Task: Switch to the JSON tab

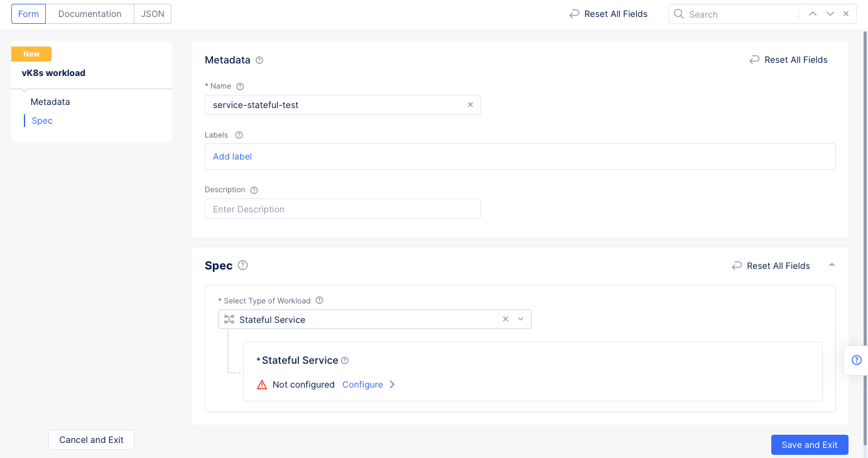Action: click(152, 13)
